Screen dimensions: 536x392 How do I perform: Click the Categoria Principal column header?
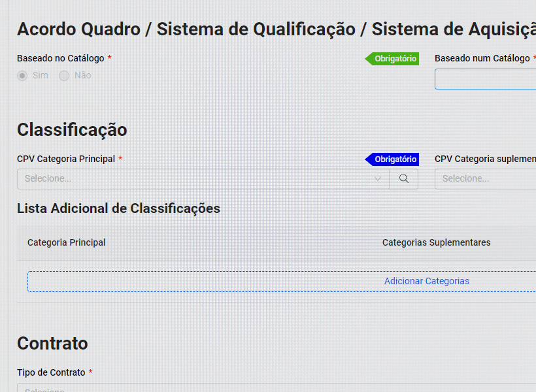coord(66,242)
